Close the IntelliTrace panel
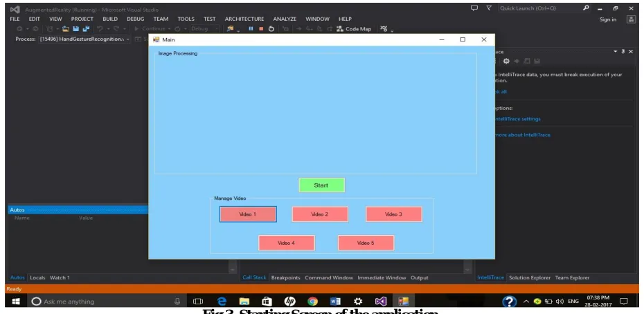644x314 pixels. 631,51
